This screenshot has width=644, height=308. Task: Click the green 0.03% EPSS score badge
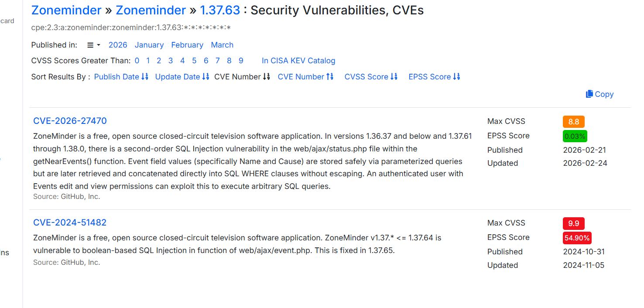tap(575, 136)
